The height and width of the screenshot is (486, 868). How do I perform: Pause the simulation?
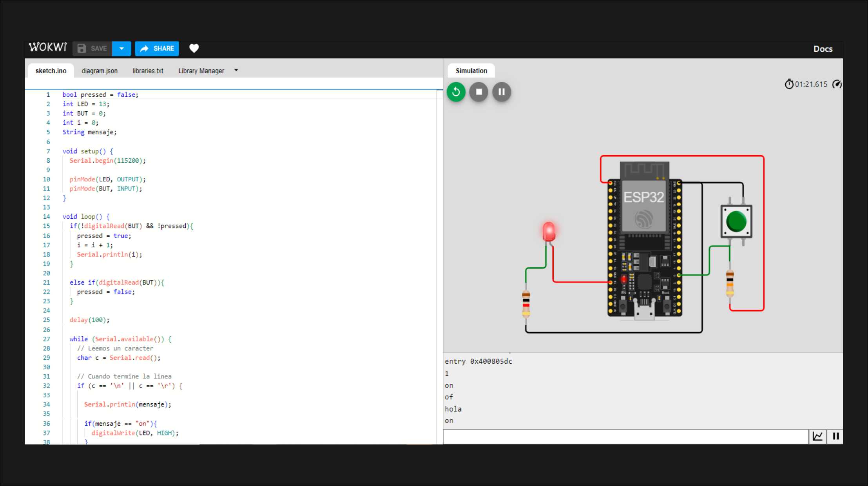pyautogui.click(x=502, y=92)
